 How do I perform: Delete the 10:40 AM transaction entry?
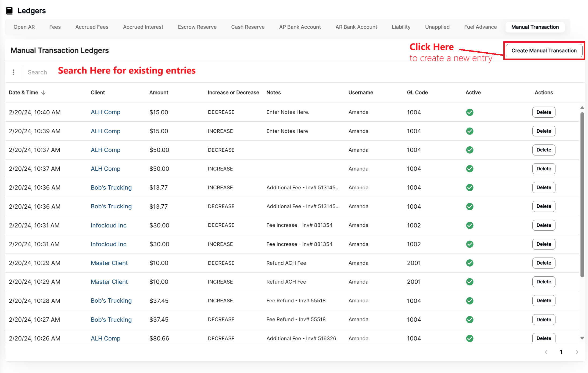pos(544,112)
